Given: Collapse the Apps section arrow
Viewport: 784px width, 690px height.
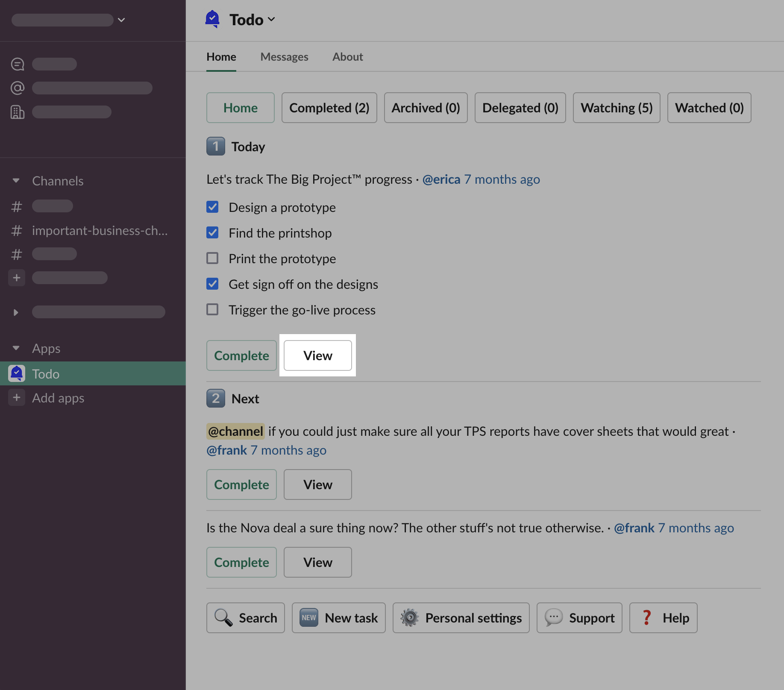Looking at the screenshot, I should pos(16,348).
